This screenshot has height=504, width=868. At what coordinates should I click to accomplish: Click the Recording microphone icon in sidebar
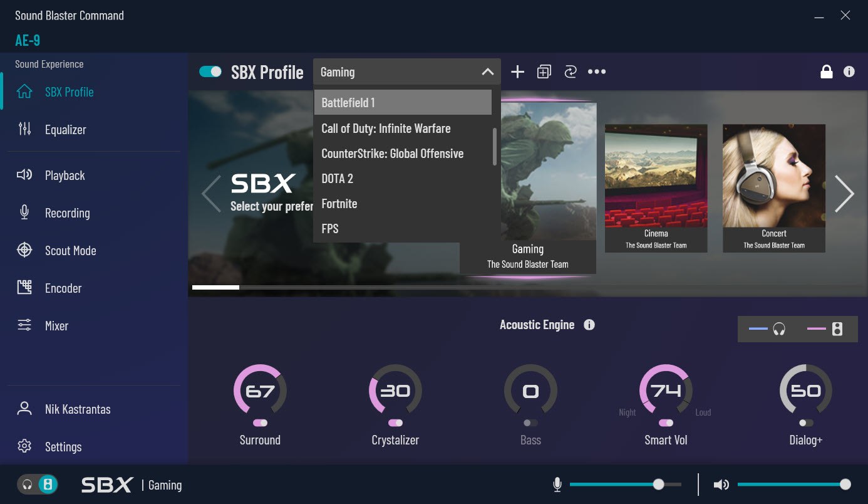click(x=24, y=212)
